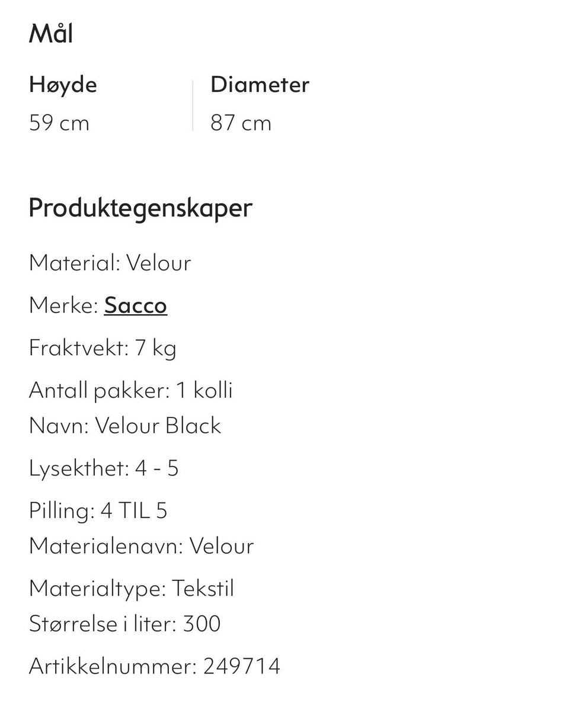Click the Fraktvekt: 7 kg line

(103, 348)
